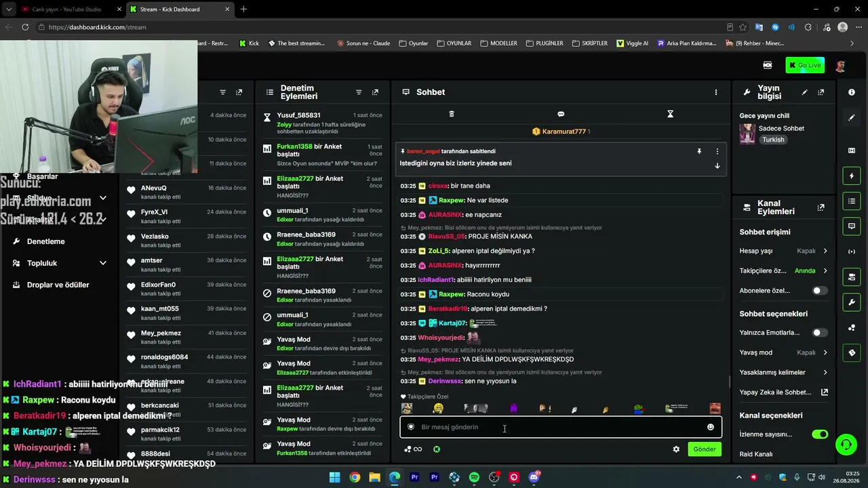
Task: Show hidden system tray icons
Action: click(x=739, y=478)
